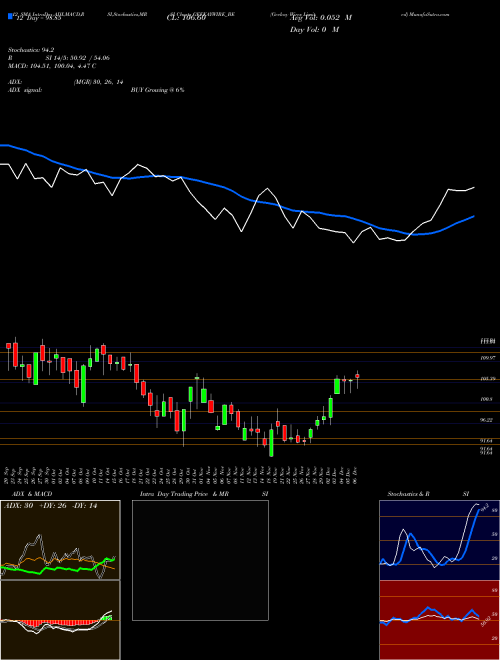Select the MACD values line
This screenshot has height=660, width=500.
52,66
